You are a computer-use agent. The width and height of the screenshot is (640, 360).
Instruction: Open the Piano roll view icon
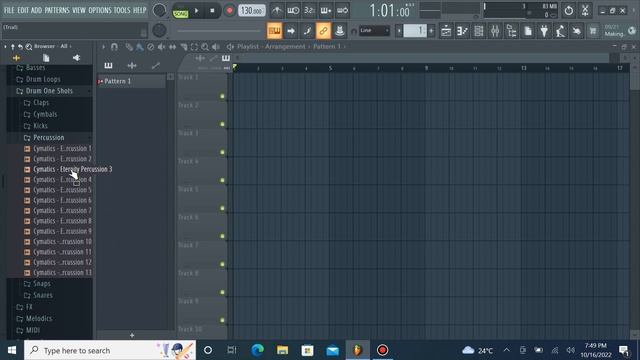tap(462, 31)
